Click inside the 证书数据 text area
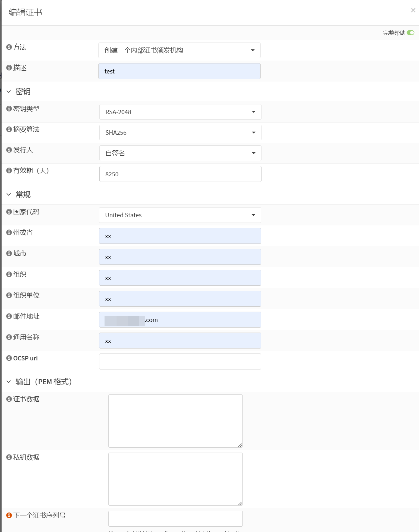Image resolution: width=419 pixels, height=532 pixels. tap(175, 421)
